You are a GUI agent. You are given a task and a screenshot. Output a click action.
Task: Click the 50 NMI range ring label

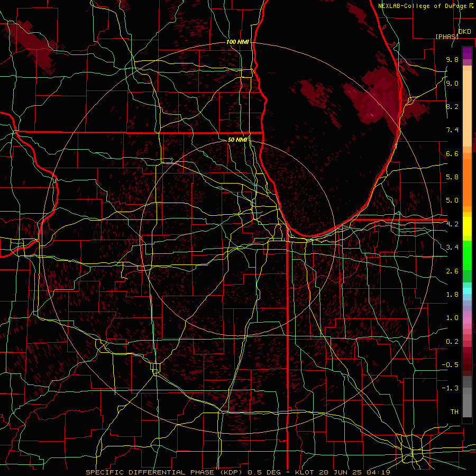click(237, 140)
